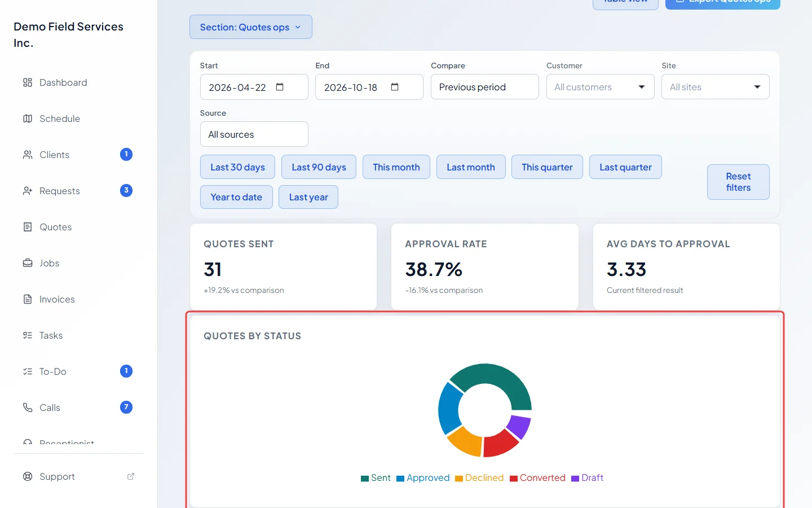
Task: Open the End date calendar picker icon
Action: tap(395, 87)
